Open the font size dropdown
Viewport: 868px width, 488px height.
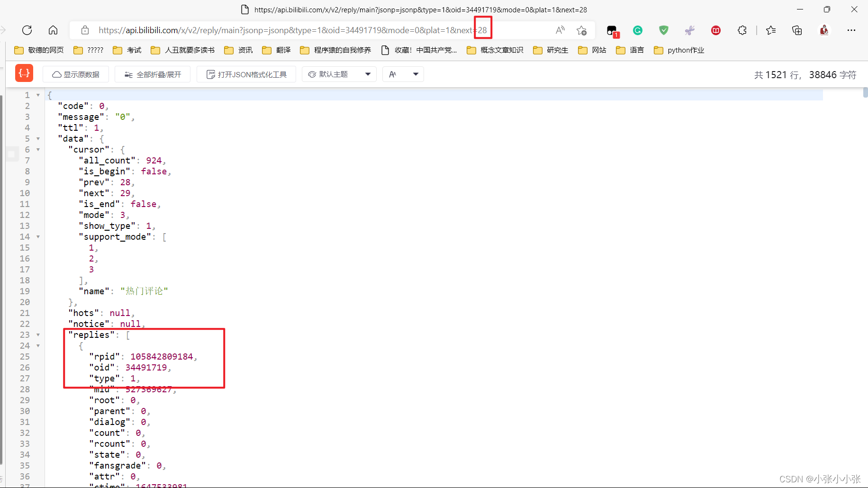tap(403, 74)
